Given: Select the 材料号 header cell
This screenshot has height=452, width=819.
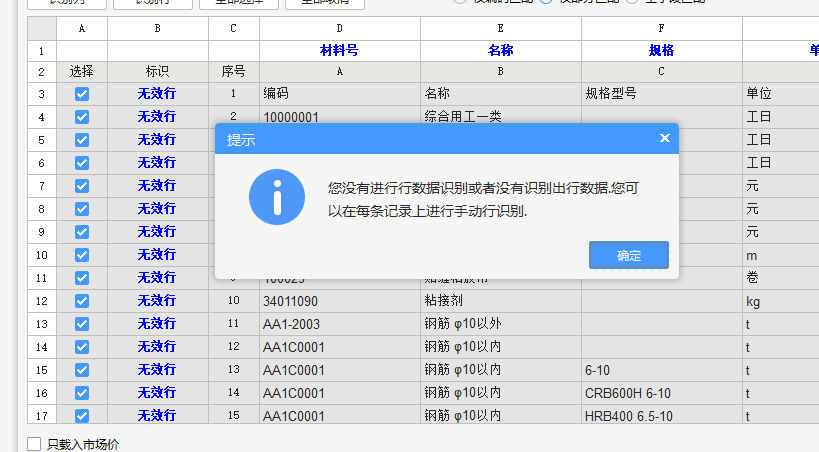Looking at the screenshot, I should point(340,51).
